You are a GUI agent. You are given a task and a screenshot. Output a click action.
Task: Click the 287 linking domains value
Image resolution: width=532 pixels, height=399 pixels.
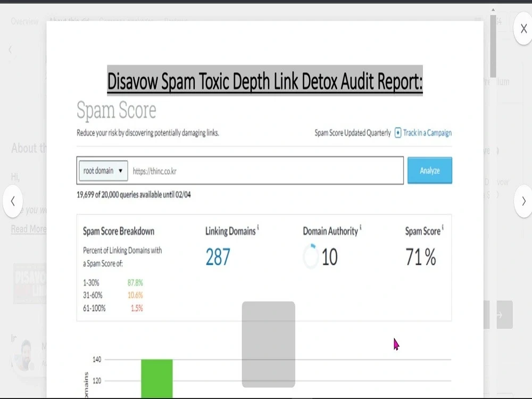[x=218, y=257]
